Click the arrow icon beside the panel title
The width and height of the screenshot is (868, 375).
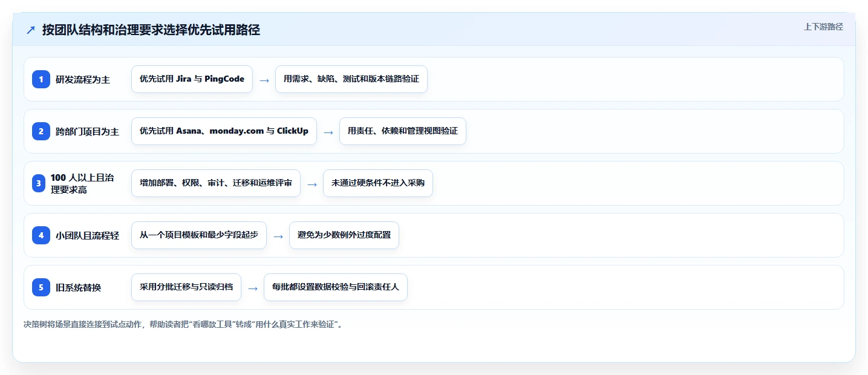(x=31, y=30)
